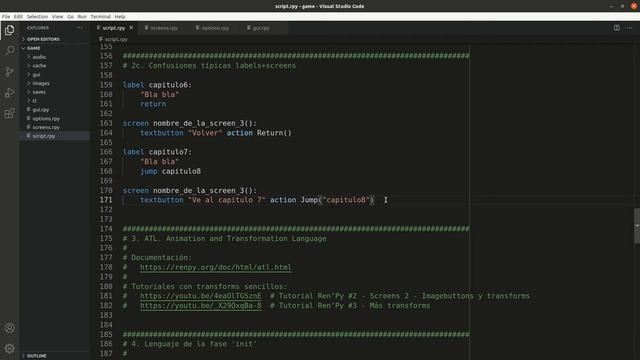This screenshot has width=640, height=360.
Task: Open the Run and Debug view
Action: click(9, 93)
